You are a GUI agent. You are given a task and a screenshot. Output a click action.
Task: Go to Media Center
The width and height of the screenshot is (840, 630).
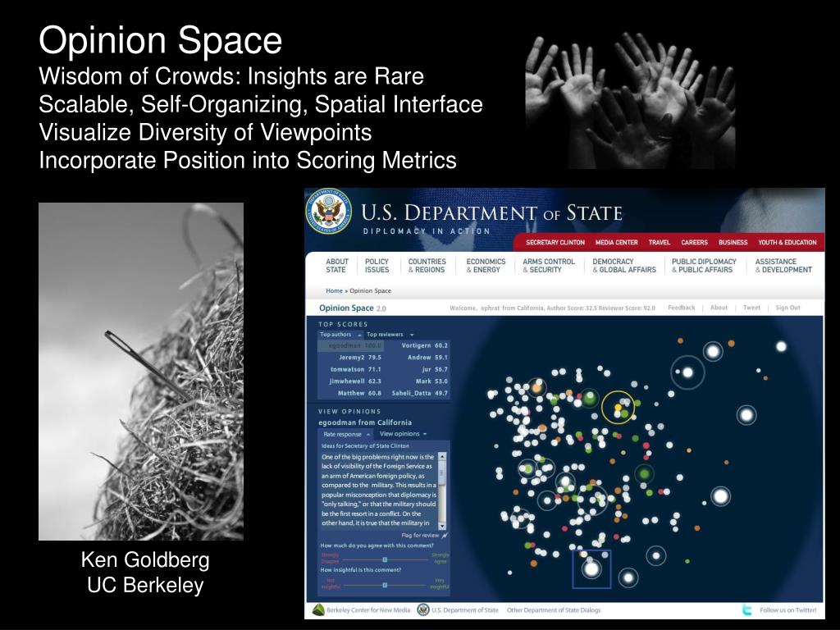(617, 243)
